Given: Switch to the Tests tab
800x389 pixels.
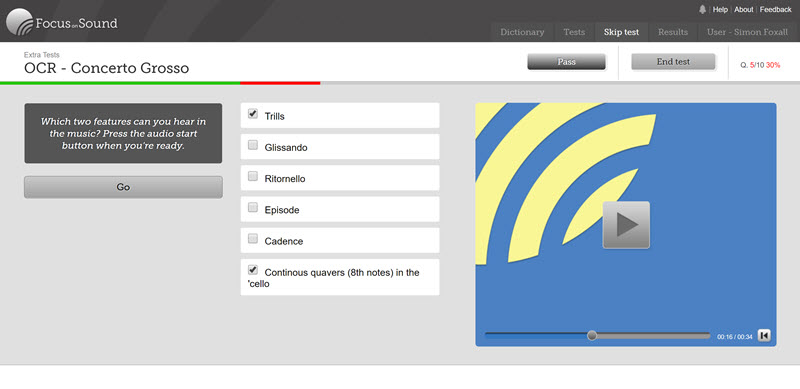Looking at the screenshot, I should 574,32.
